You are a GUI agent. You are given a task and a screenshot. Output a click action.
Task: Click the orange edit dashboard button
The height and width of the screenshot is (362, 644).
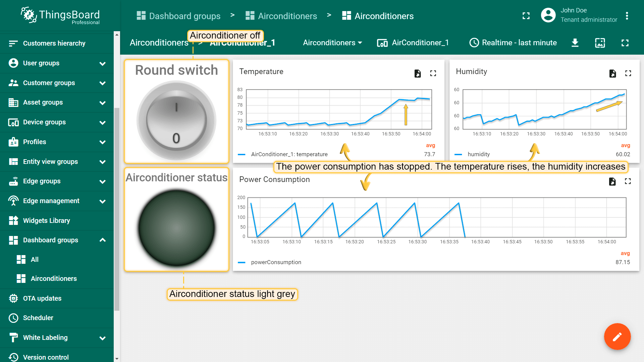(617, 337)
